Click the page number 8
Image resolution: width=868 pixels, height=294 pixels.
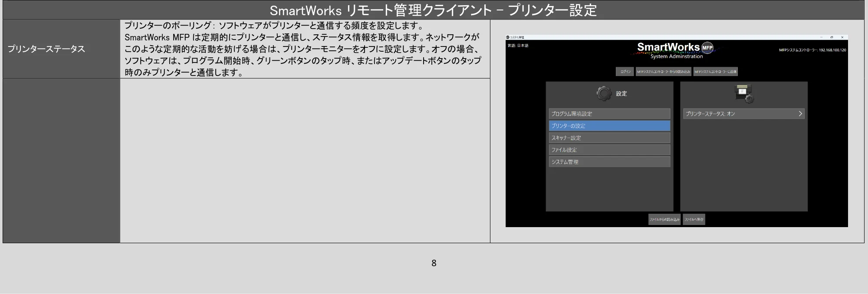click(434, 263)
